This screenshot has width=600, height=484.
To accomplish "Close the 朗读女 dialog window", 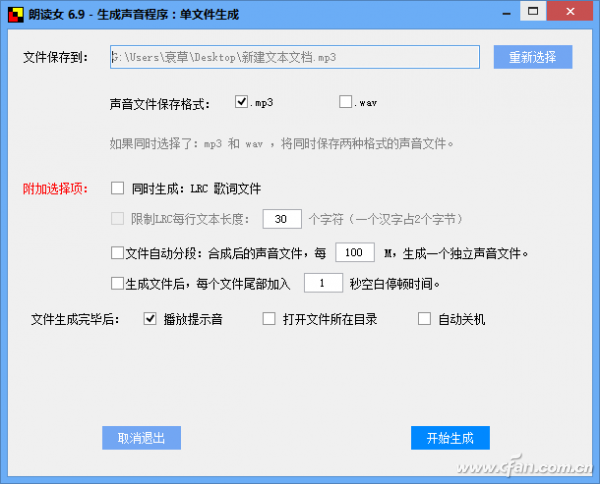I will click(x=570, y=11).
